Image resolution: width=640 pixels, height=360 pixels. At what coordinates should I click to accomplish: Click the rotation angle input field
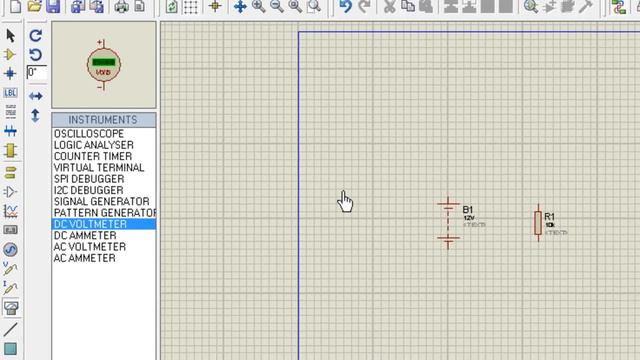(x=37, y=72)
